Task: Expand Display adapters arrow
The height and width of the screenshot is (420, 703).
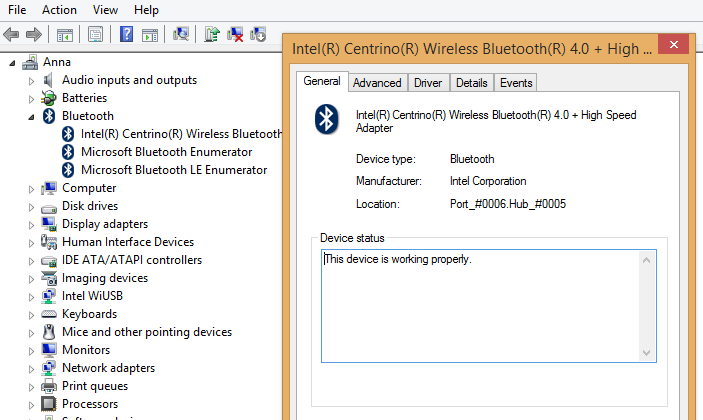Action: [x=31, y=225]
